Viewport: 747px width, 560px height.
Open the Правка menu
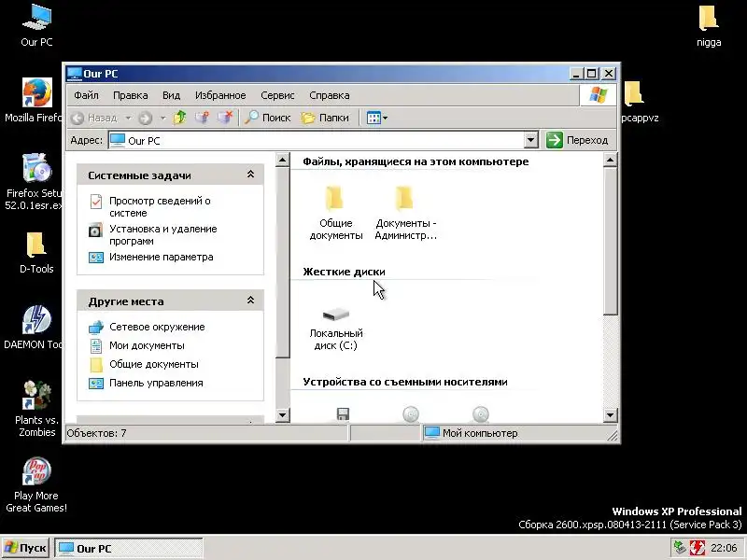point(130,95)
